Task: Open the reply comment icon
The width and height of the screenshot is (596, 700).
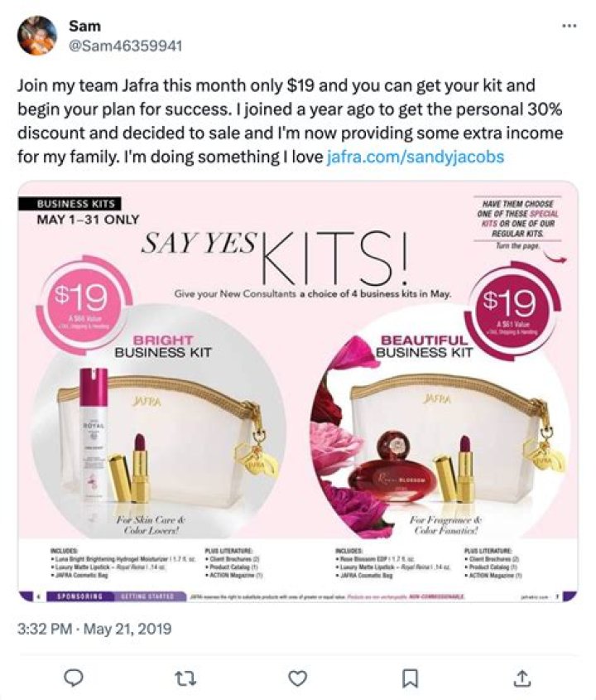Action: [74, 678]
